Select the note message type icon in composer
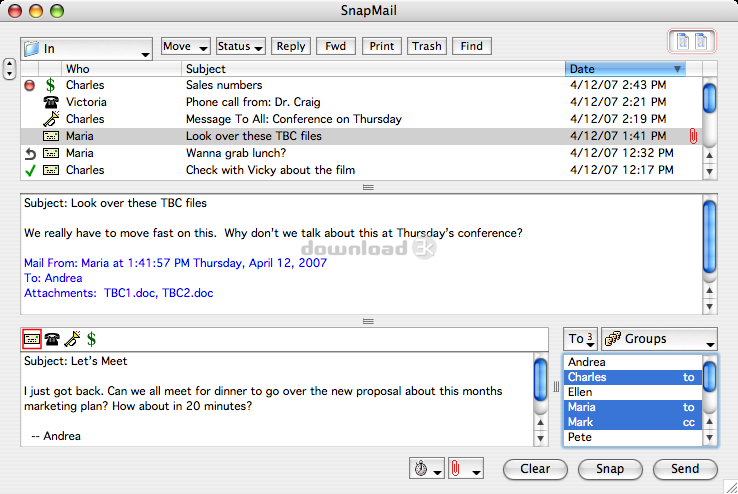 pos(32,339)
